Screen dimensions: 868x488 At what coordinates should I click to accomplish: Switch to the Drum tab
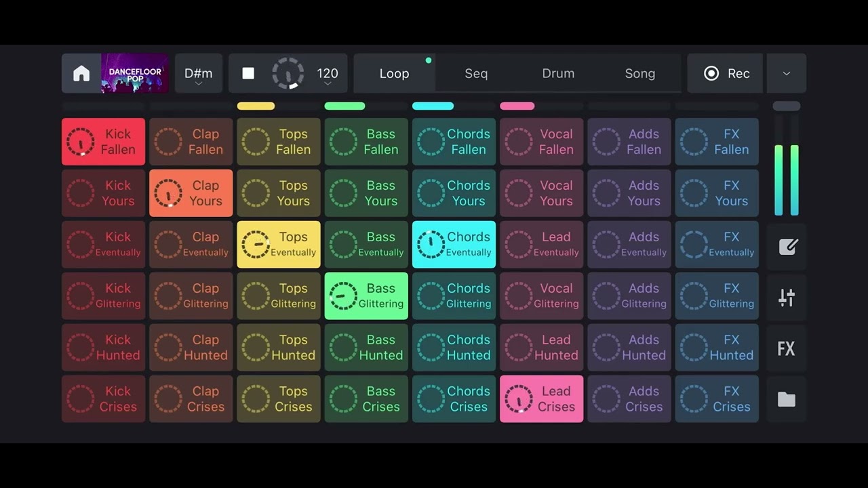[557, 73]
